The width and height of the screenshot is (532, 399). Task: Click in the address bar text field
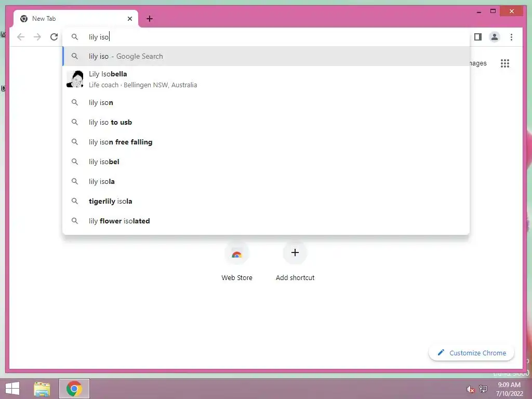pyautogui.click(x=266, y=37)
